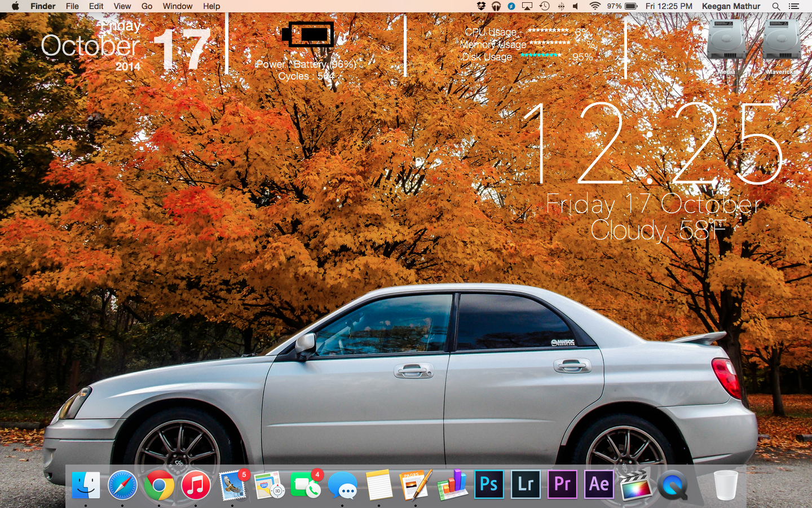The image size is (812, 508).
Task: Click the blue circular menu bar icon
Action: click(511, 6)
